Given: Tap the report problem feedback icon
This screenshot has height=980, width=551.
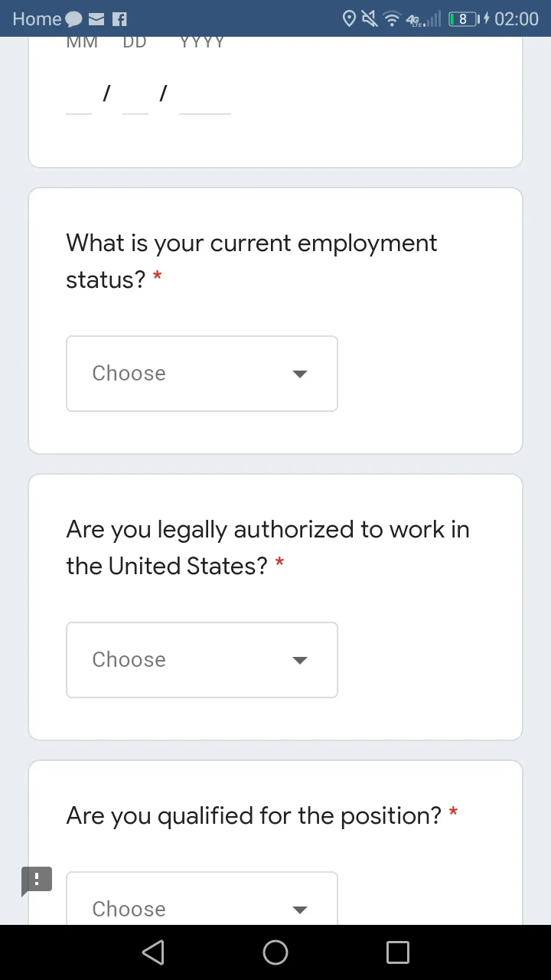Looking at the screenshot, I should [37, 881].
